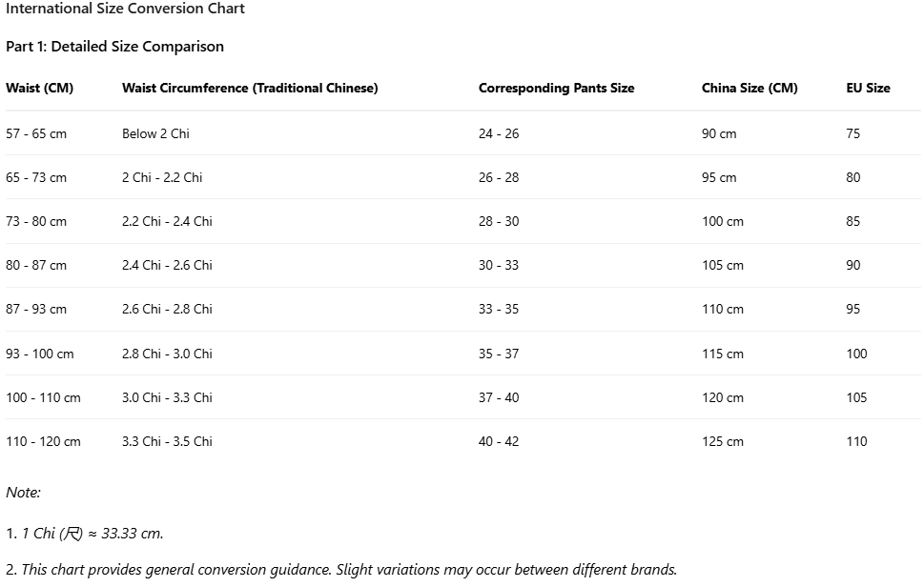Click the Note: label below the table

pyautogui.click(x=23, y=493)
